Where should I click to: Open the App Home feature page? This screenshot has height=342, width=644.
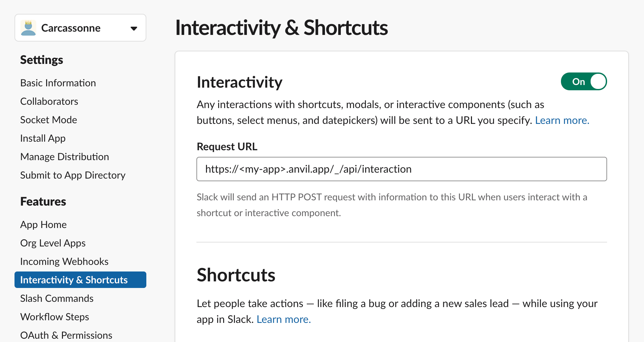(x=44, y=224)
